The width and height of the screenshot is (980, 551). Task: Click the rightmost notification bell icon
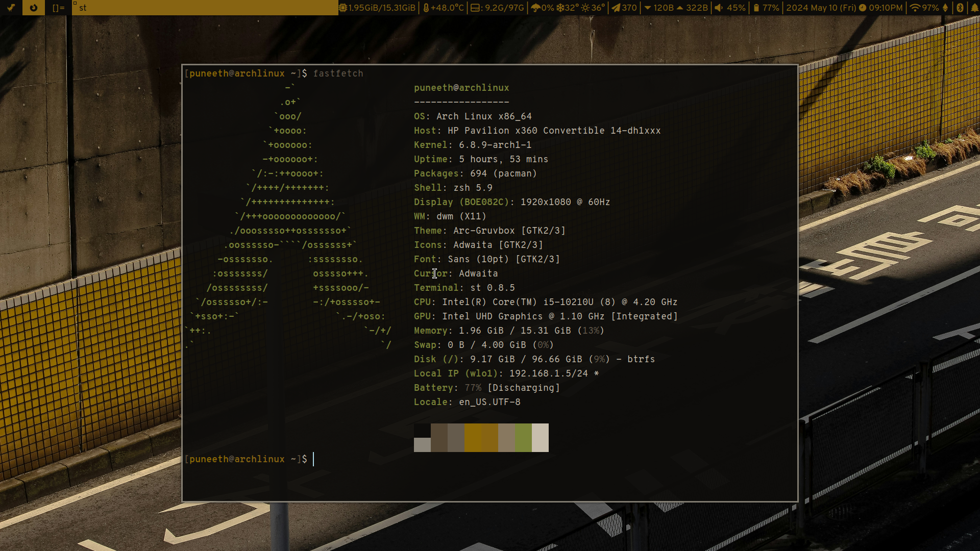tap(974, 8)
